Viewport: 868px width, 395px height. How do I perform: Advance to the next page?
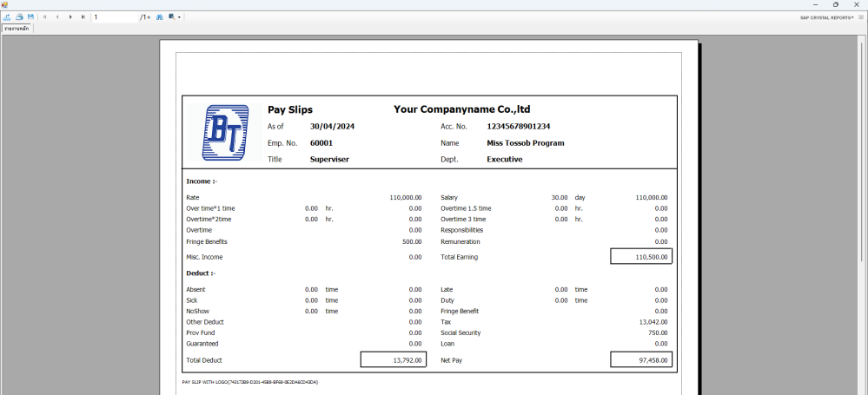coord(70,16)
